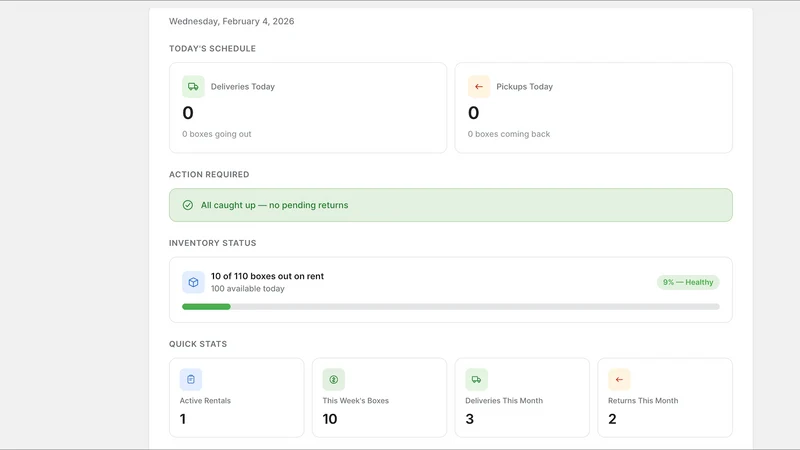This screenshot has height=450, width=800.
Task: Click the Pickups Today count '0'
Action: click(x=473, y=113)
